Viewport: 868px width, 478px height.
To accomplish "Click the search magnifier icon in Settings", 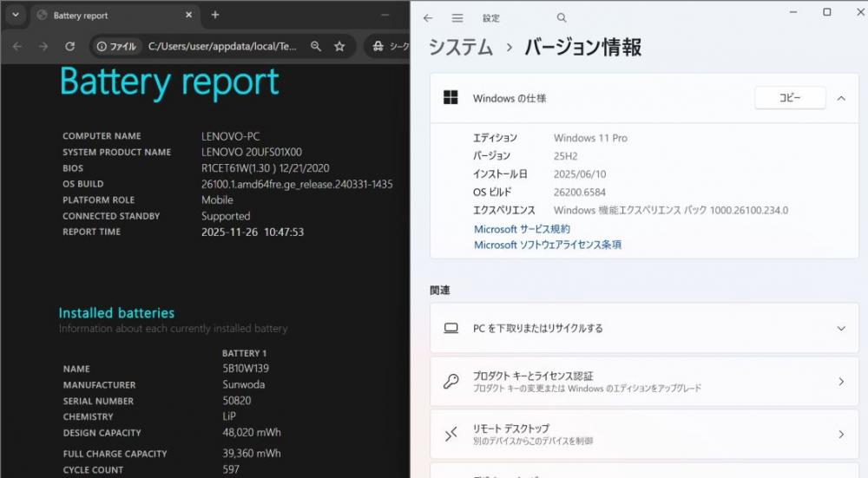I will pos(562,17).
